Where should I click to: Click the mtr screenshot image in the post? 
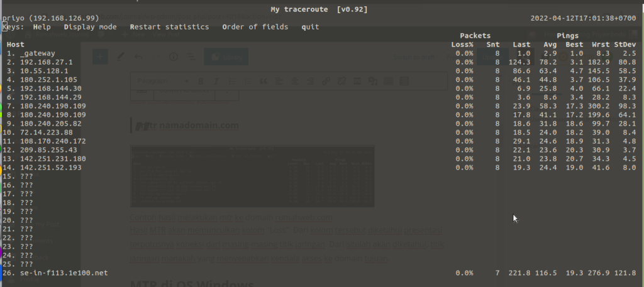pyautogui.click(x=252, y=176)
